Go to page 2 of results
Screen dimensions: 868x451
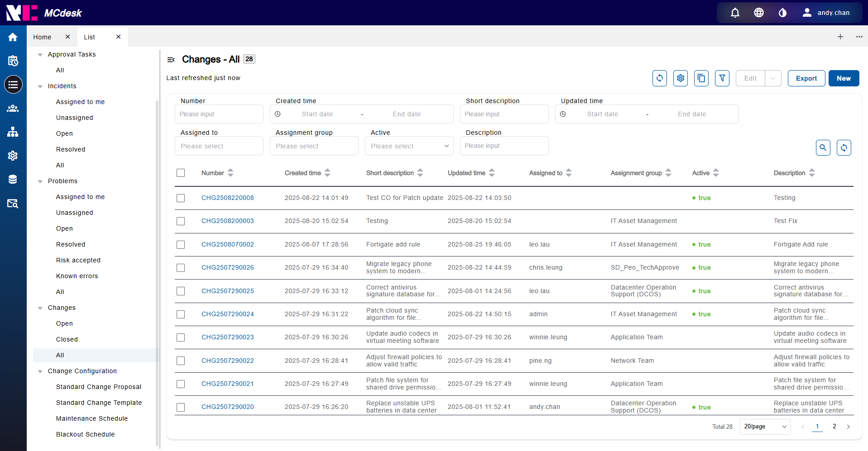(x=834, y=426)
